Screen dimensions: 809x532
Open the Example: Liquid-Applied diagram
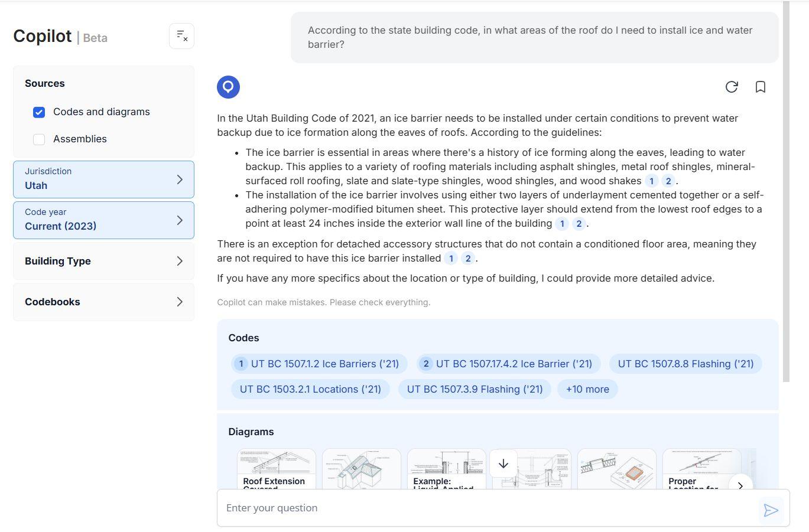pyautogui.click(x=447, y=469)
